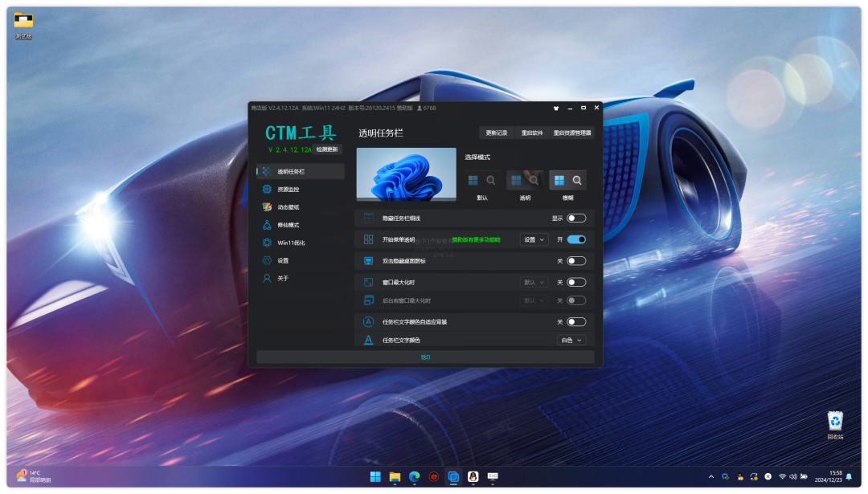Open the 白色 color dropdown for 任务栏文字颜色
The height and width of the screenshot is (494, 868).
coord(570,340)
